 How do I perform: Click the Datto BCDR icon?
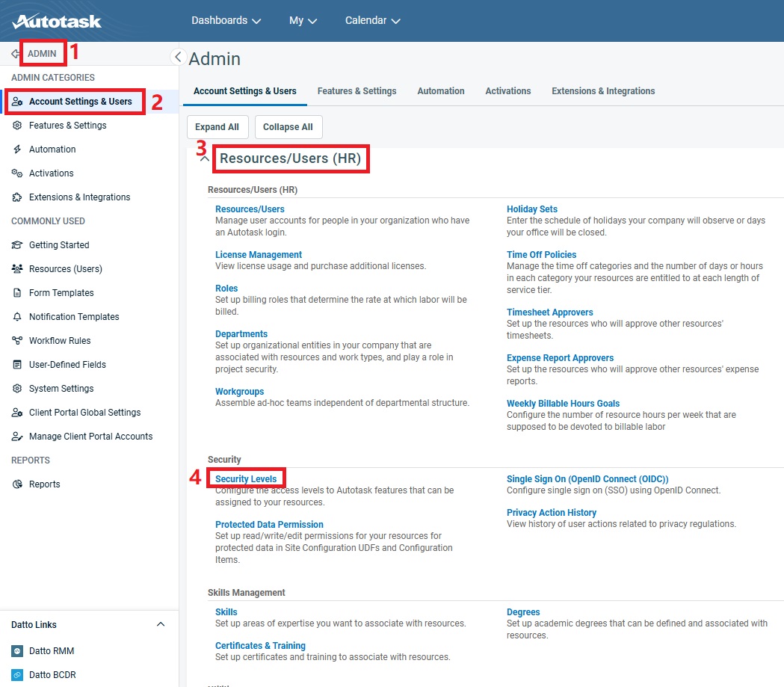pos(17,675)
